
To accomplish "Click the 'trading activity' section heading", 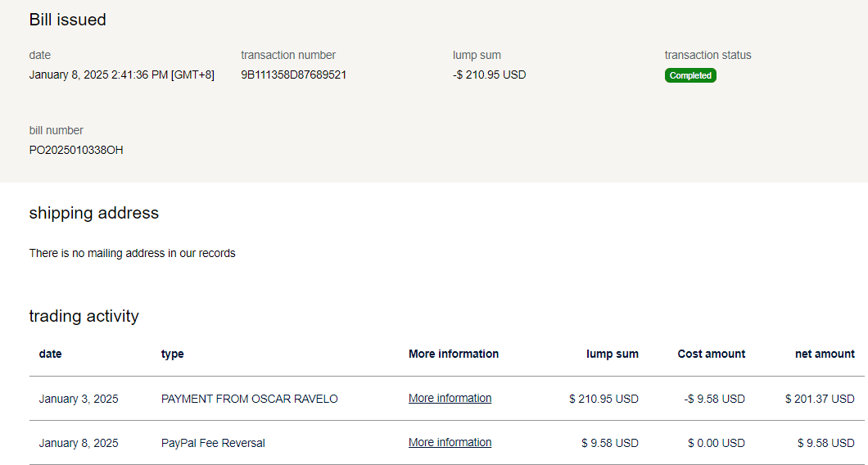I will coord(84,316).
